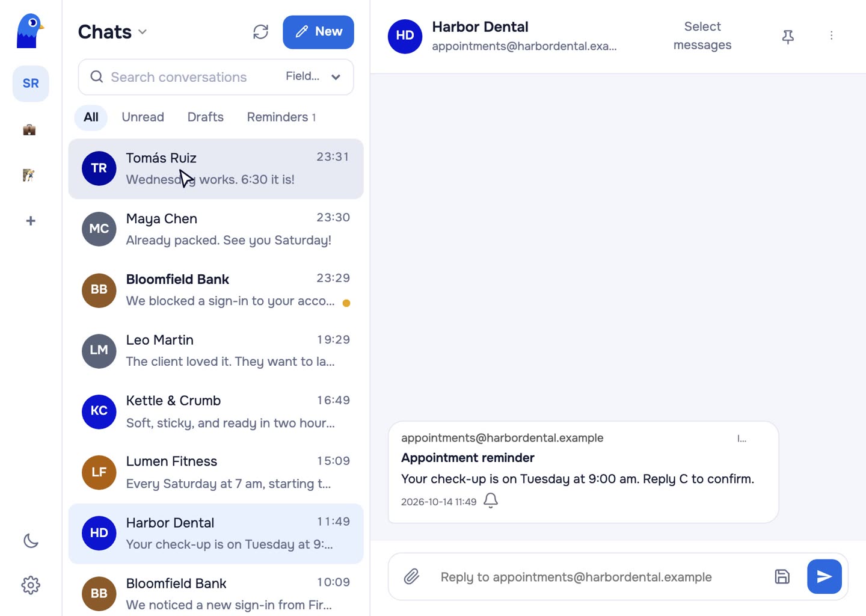Click the HD avatar in chat header
This screenshot has width=866, height=616.
[405, 36]
